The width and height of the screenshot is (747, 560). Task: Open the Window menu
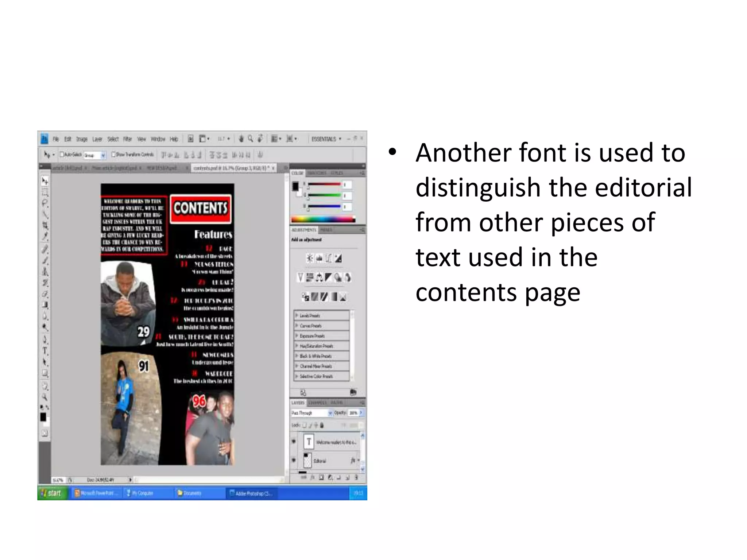click(158, 139)
